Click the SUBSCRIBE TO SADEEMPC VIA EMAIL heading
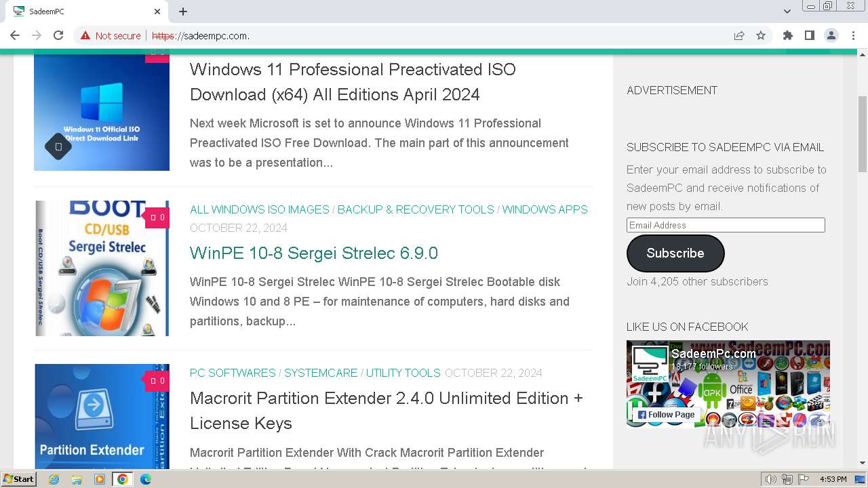 (x=726, y=147)
